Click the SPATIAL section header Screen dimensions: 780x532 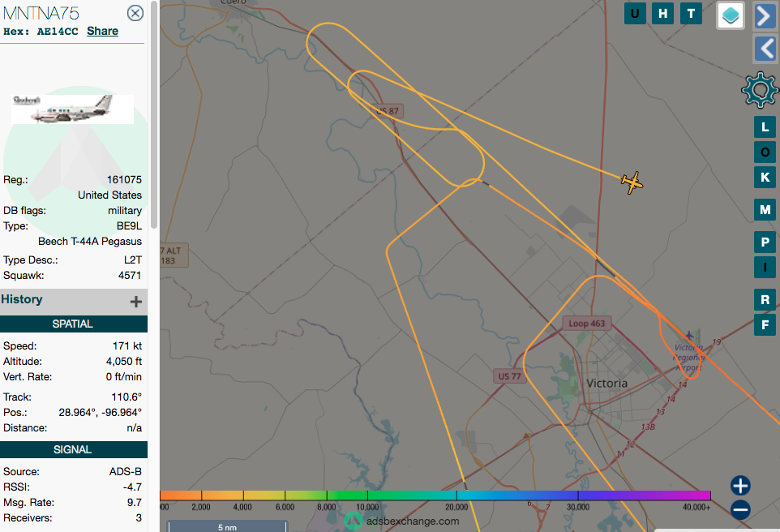coord(74,324)
